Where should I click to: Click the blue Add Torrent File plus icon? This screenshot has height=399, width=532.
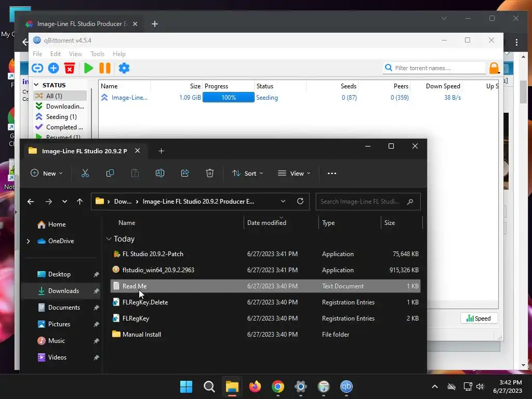coord(54,68)
